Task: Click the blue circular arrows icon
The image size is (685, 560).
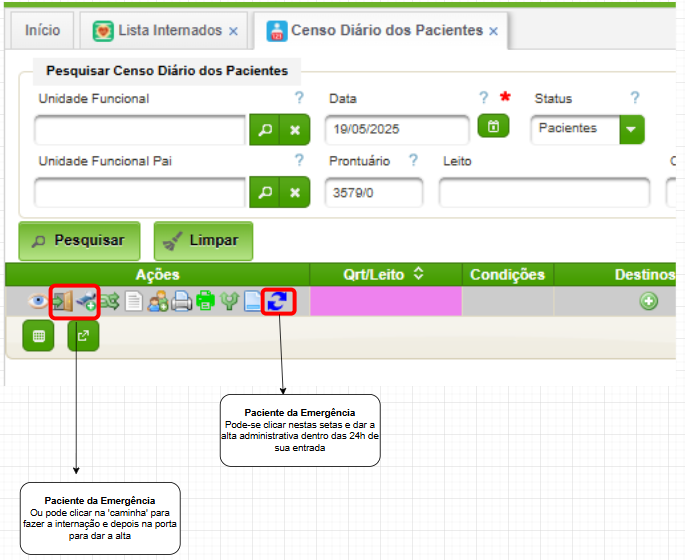Action: 278,302
